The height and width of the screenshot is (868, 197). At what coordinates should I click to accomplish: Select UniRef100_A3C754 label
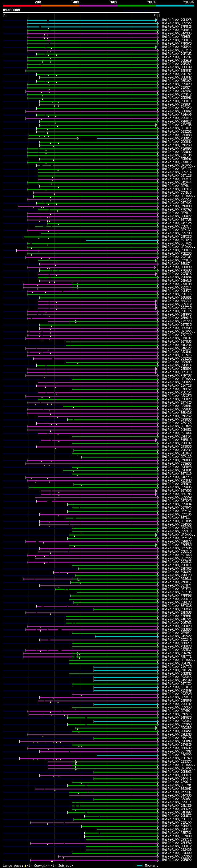pyautogui.click(x=177, y=392)
